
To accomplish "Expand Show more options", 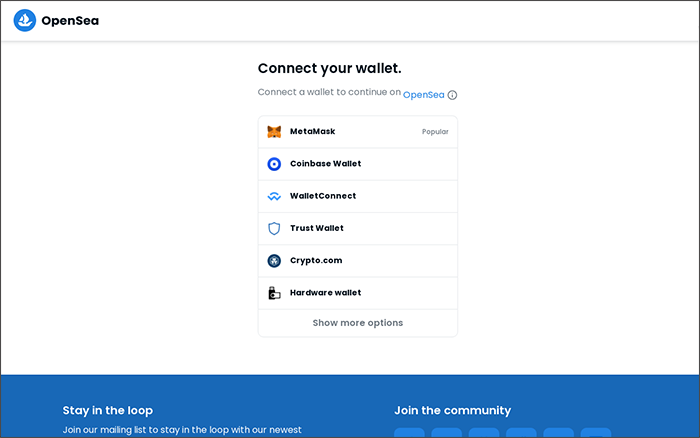I will [x=357, y=323].
